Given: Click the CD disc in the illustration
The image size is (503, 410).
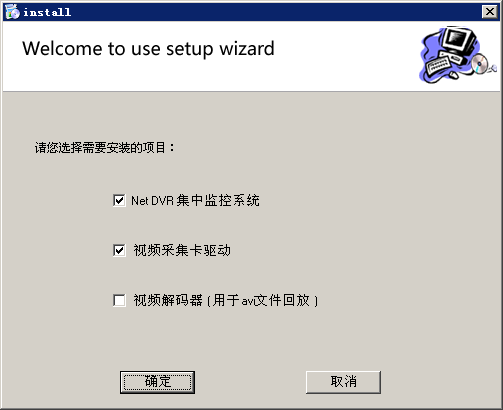Looking at the screenshot, I should (479, 63).
